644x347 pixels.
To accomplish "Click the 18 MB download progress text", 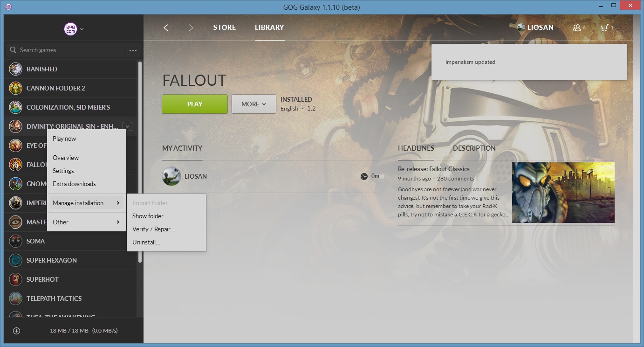I will point(84,331).
